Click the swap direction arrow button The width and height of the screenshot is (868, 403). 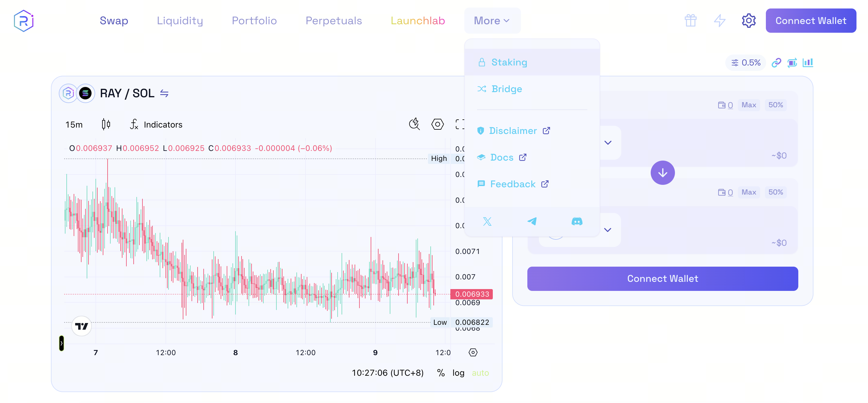[662, 173]
